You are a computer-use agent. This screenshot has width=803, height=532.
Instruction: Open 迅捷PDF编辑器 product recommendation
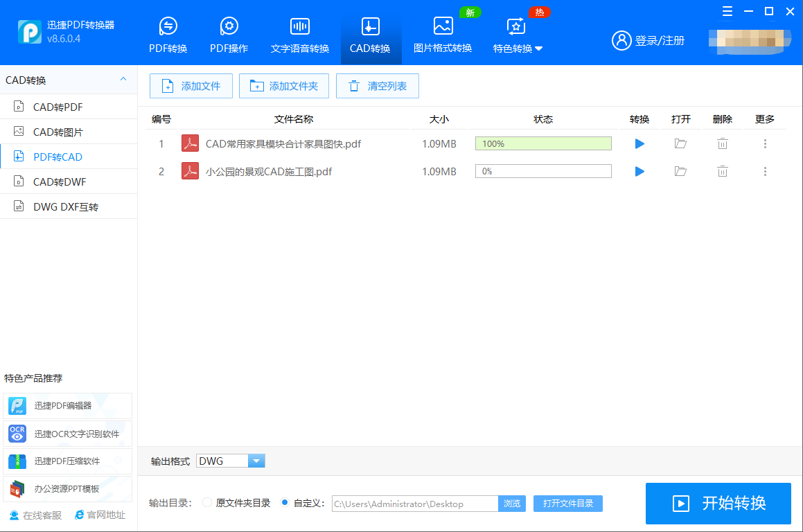click(68, 405)
